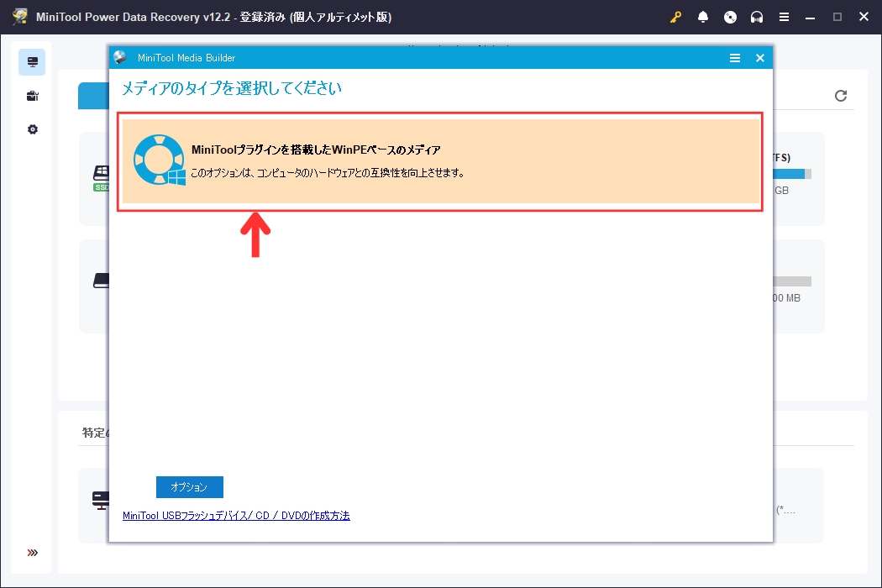Viewport: 882px width, 588px height.
Task: Open the toolbox utilities sidebar icon
Action: pos(32,96)
